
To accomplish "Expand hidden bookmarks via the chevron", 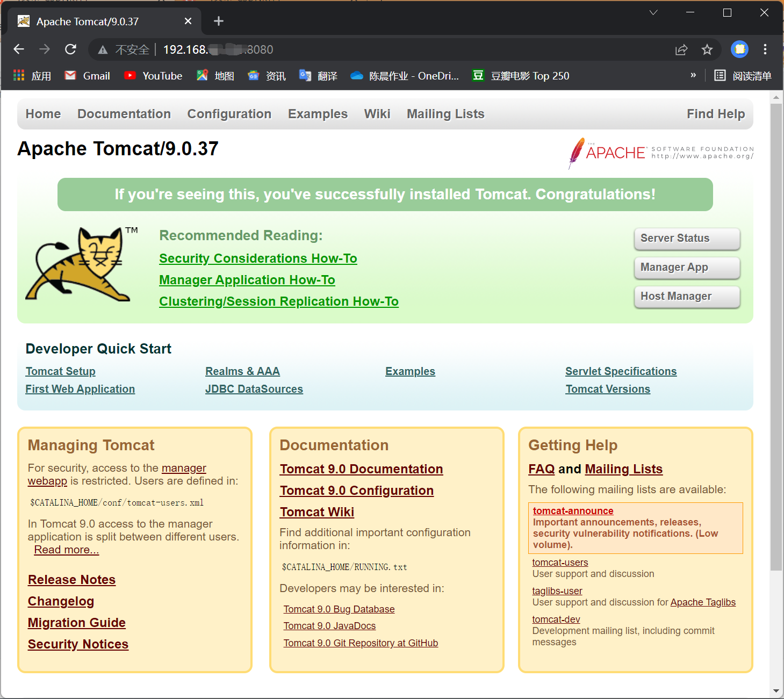I will coord(693,75).
